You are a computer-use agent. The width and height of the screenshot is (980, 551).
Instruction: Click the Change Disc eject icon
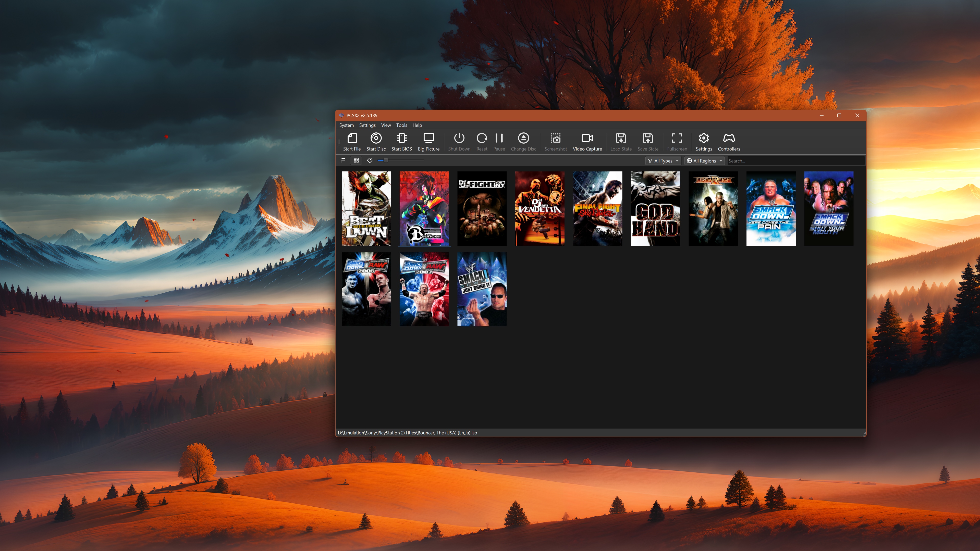523,142
